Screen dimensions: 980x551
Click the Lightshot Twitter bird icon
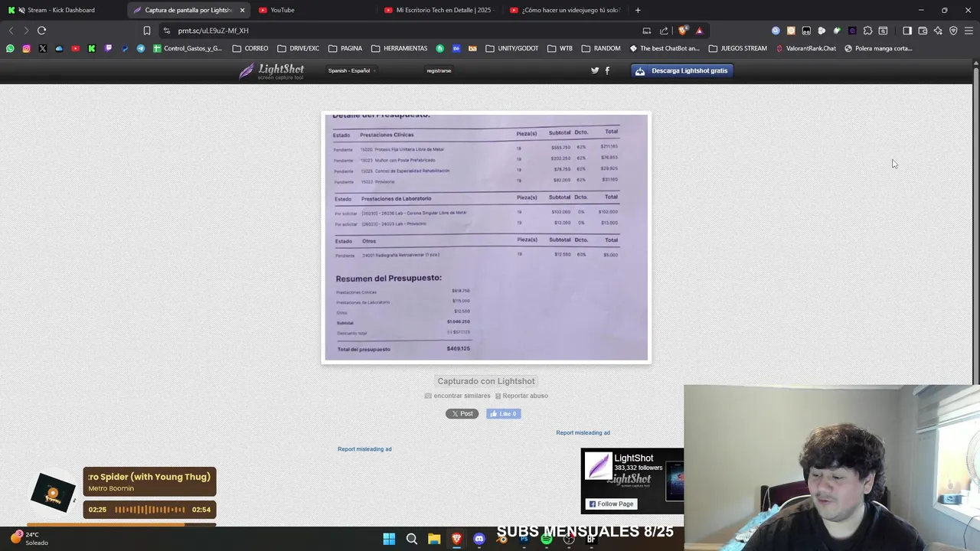click(x=595, y=70)
